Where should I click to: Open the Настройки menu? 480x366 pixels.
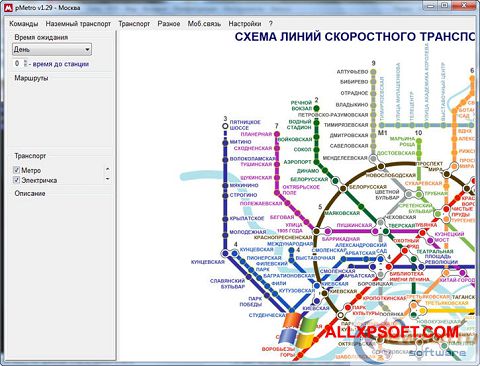245,24
